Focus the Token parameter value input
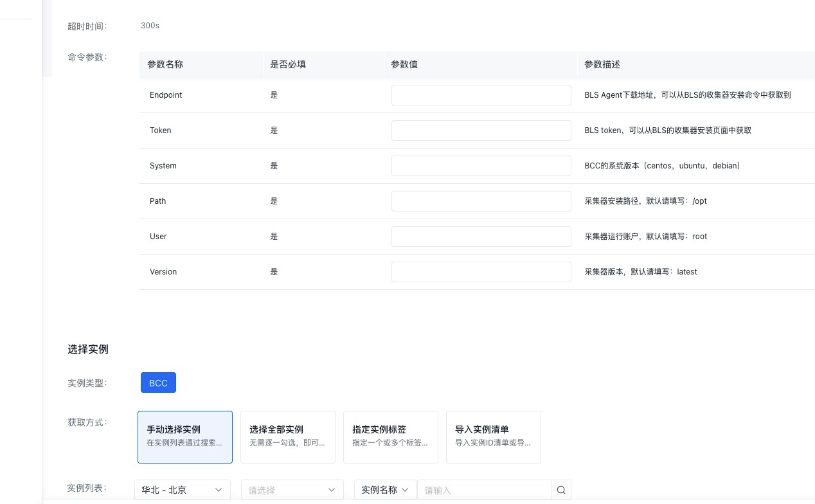 click(x=481, y=130)
